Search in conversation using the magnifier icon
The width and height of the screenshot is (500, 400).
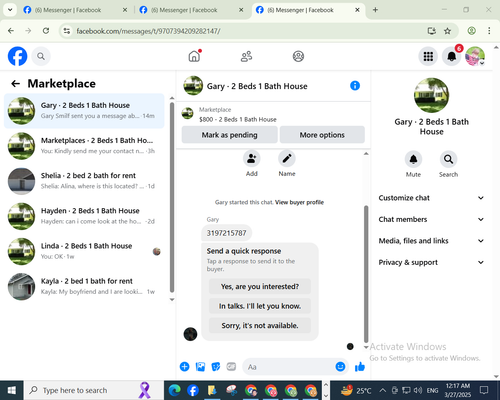pyautogui.click(x=448, y=160)
